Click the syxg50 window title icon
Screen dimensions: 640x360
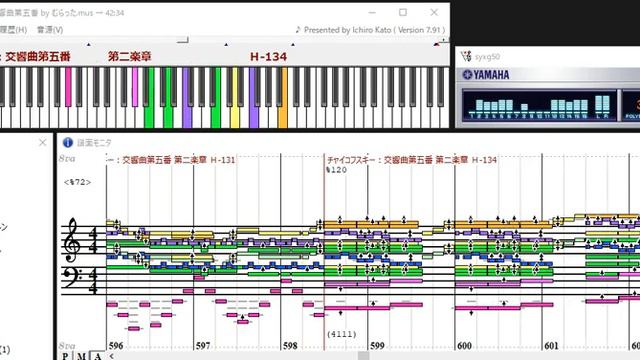[466, 56]
